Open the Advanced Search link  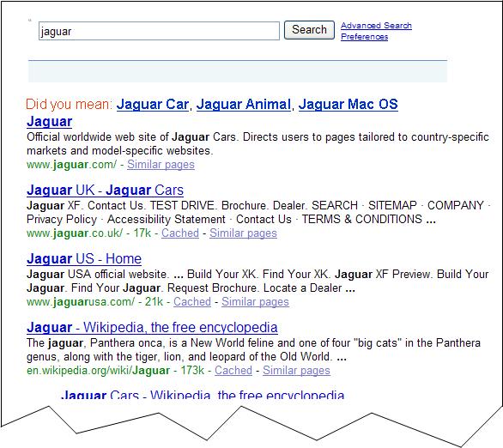[x=376, y=26]
